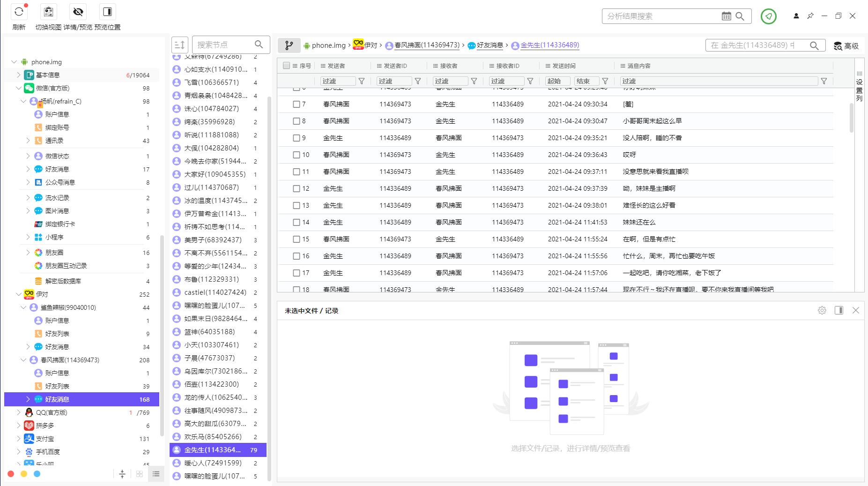Open settings gear in the preview panel
868x486 pixels.
click(822, 310)
